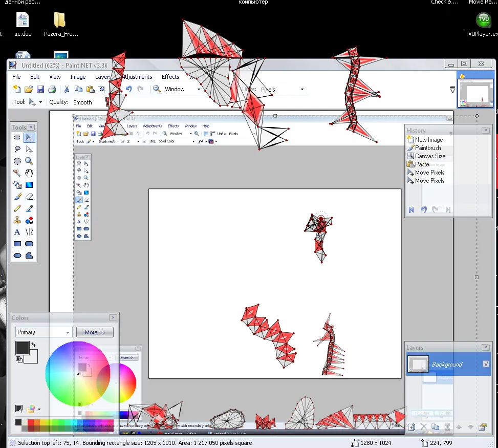Screen dimensions: 498x448
Task: Open the Effects menu
Action: [170, 77]
